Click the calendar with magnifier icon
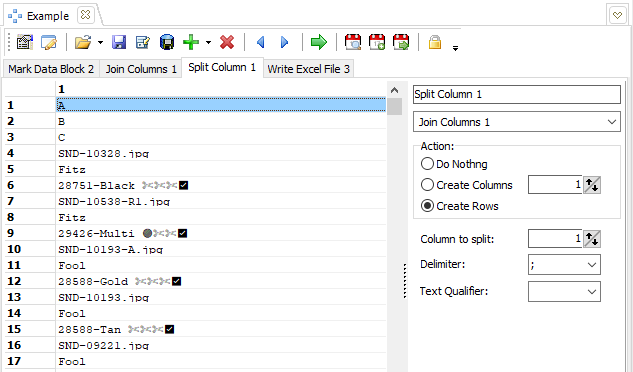The image size is (633, 372). [353, 42]
